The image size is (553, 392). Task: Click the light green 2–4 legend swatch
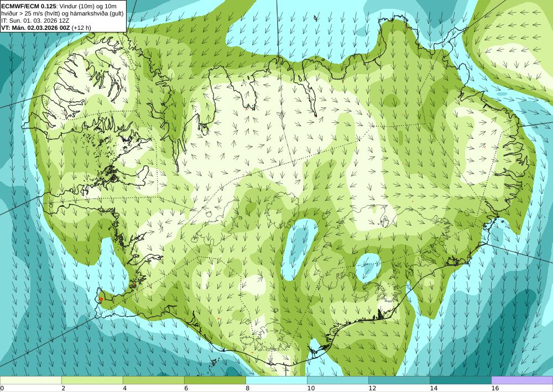[92, 380]
